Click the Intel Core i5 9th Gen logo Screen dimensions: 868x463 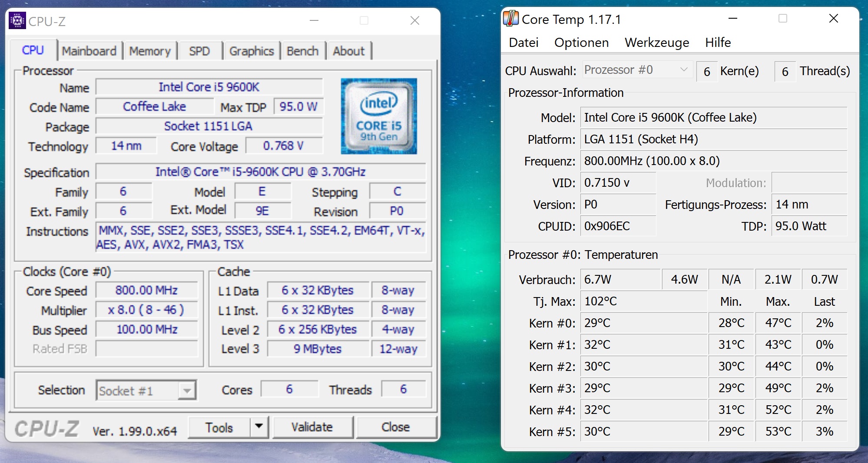(x=379, y=116)
